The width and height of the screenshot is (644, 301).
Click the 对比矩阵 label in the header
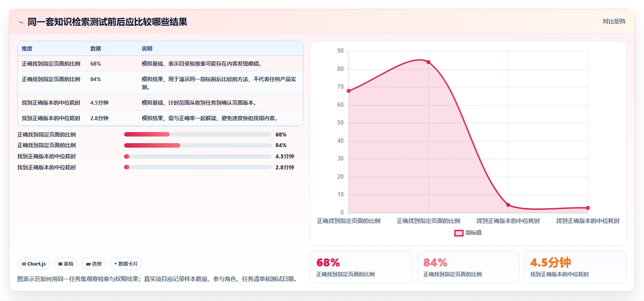[x=614, y=21]
